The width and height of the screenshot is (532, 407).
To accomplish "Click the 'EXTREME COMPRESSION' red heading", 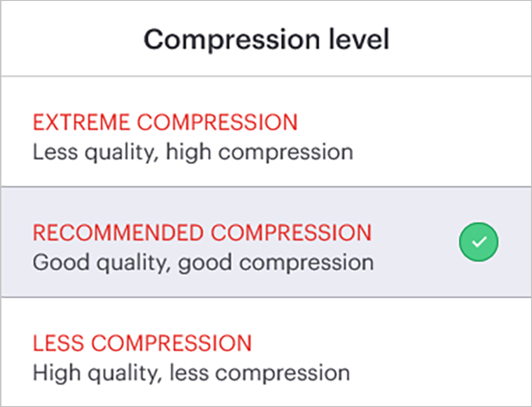I will 165,122.
